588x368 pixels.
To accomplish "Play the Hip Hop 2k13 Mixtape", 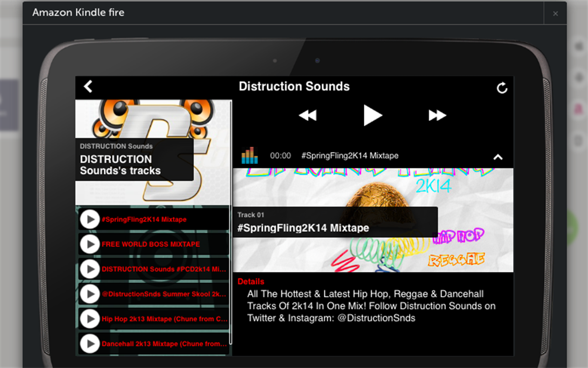I will coord(90,319).
